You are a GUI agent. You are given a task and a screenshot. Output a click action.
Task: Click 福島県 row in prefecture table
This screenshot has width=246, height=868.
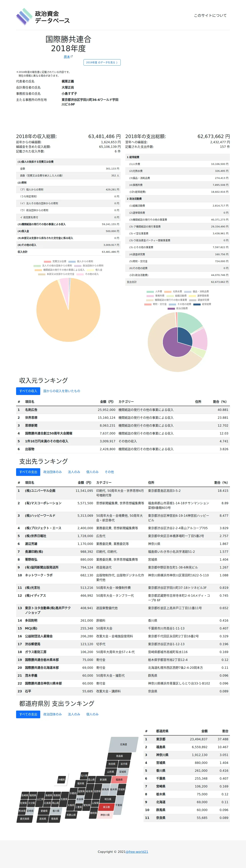tap(186, 747)
